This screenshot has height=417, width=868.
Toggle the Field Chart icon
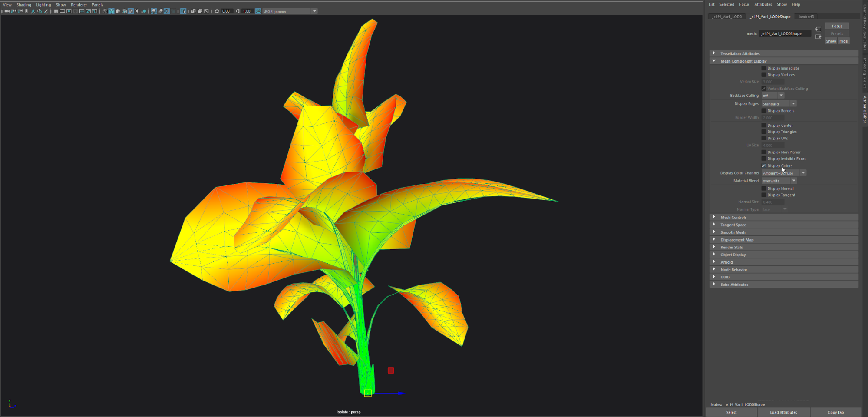pos(82,11)
